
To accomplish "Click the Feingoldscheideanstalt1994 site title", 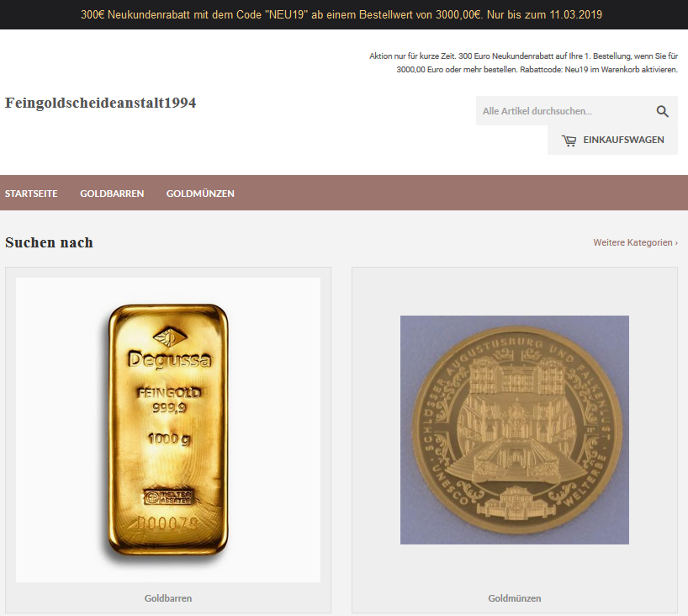I will tap(100, 103).
